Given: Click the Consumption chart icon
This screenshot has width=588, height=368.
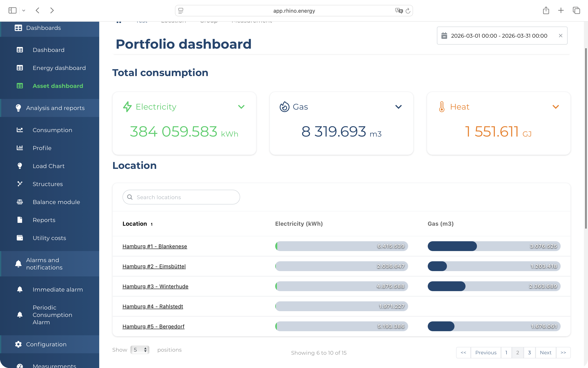Looking at the screenshot, I should 20,130.
